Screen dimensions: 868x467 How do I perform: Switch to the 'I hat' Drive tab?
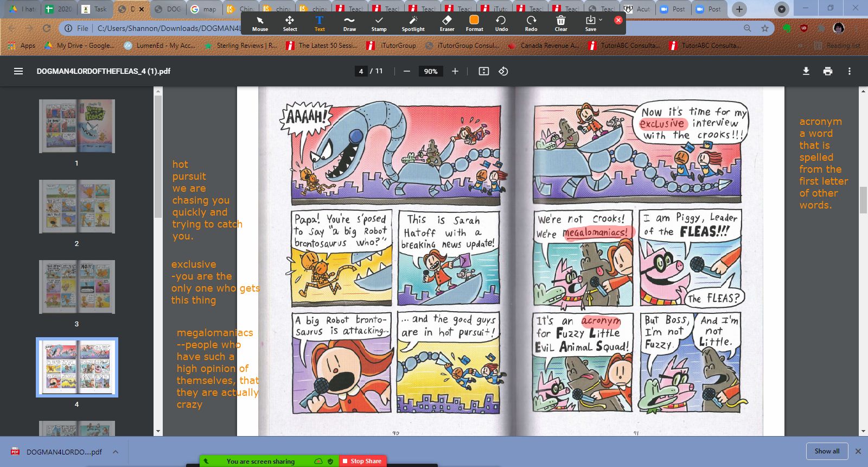coord(22,9)
